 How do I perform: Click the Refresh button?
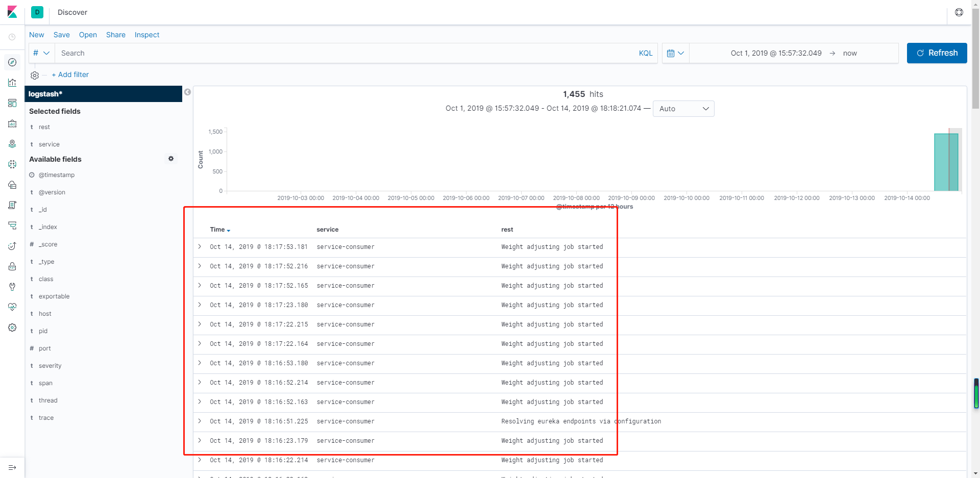(937, 53)
